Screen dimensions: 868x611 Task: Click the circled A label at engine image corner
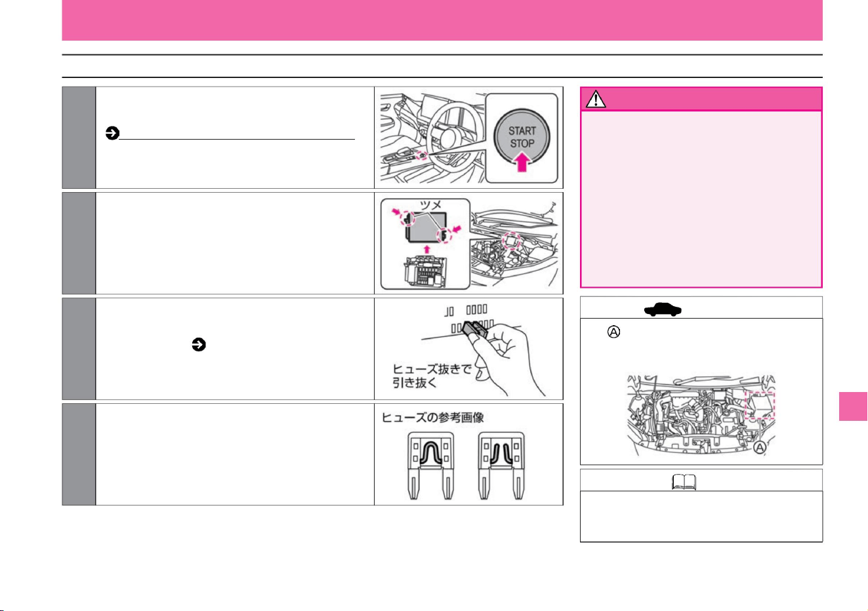[759, 448]
